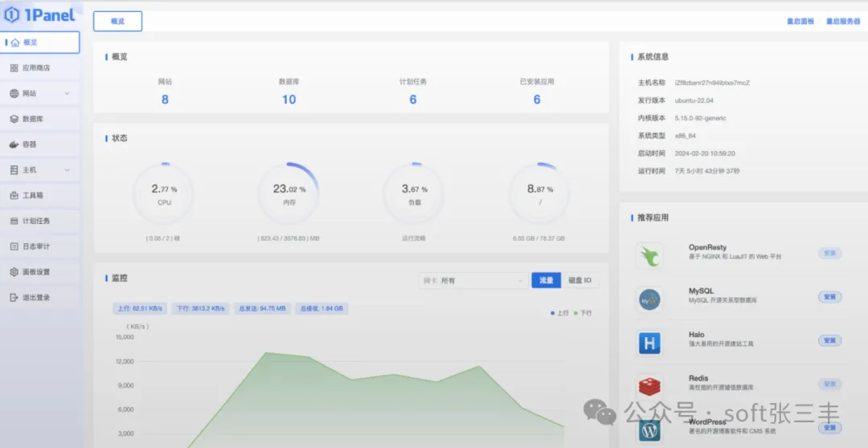Select the x86_64 system type value

click(x=686, y=136)
